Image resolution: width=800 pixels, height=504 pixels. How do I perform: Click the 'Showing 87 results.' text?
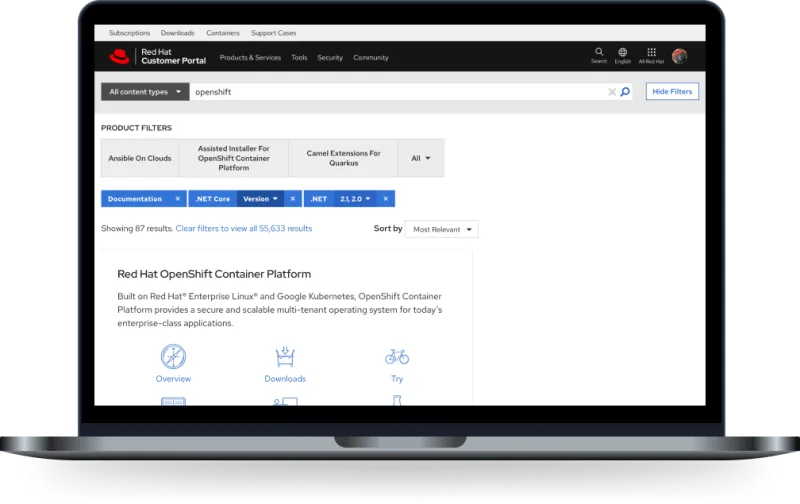coord(137,229)
